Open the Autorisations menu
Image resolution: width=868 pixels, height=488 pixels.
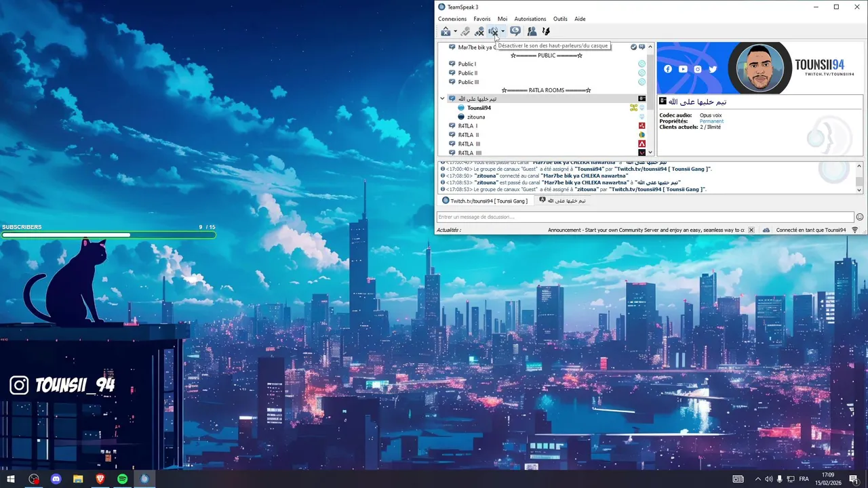tap(530, 19)
